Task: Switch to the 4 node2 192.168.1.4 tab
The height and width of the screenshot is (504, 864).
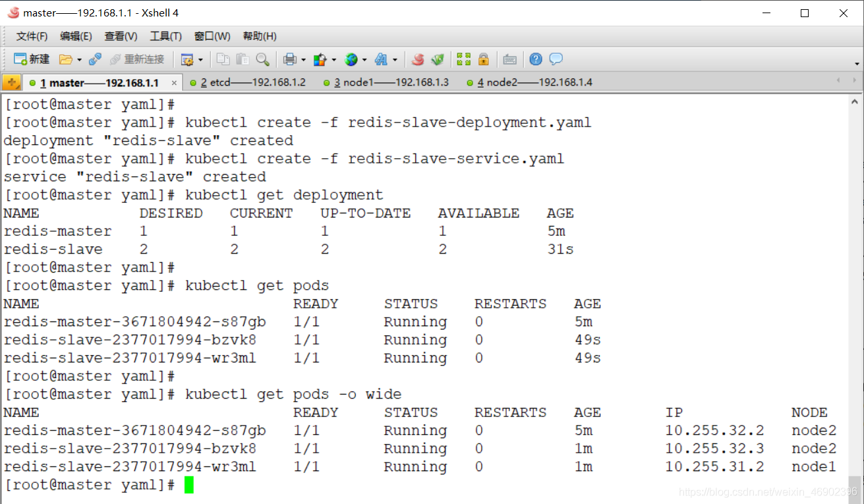Action: [x=529, y=83]
